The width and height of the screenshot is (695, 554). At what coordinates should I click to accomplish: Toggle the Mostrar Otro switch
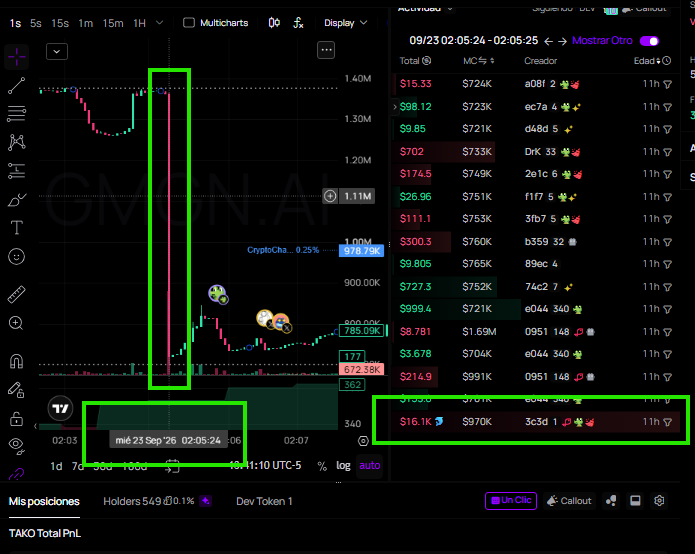click(x=649, y=41)
